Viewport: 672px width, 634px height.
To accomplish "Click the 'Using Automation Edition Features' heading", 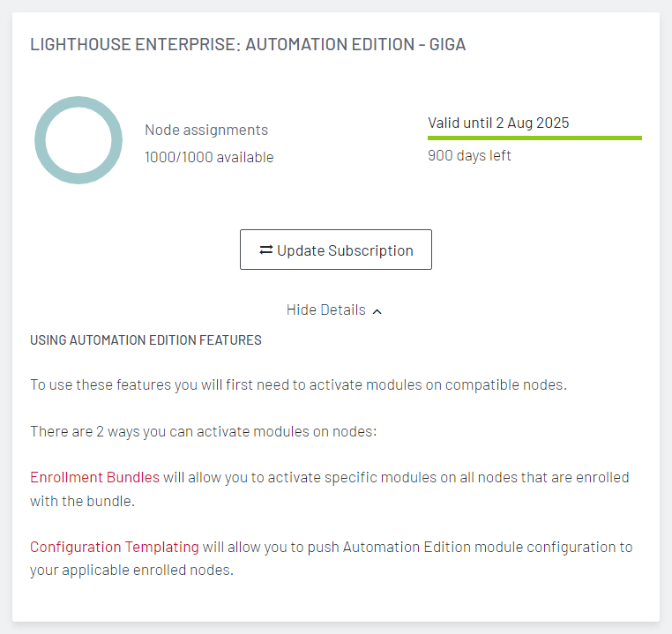I will (x=146, y=340).
